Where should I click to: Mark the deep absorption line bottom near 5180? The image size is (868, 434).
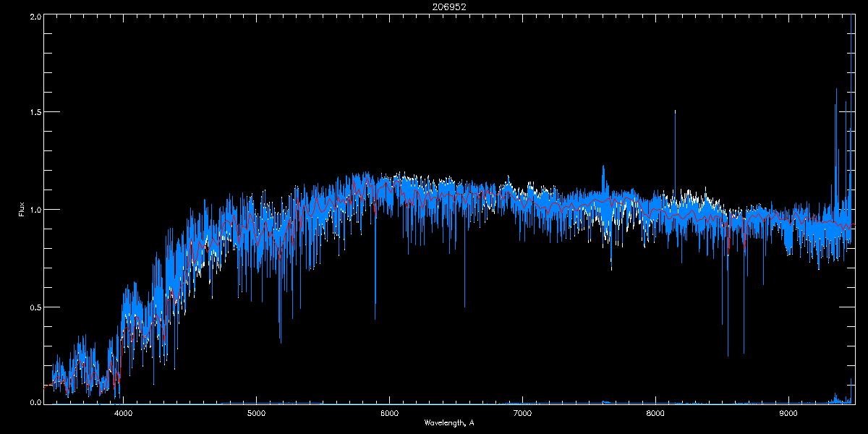(x=281, y=343)
